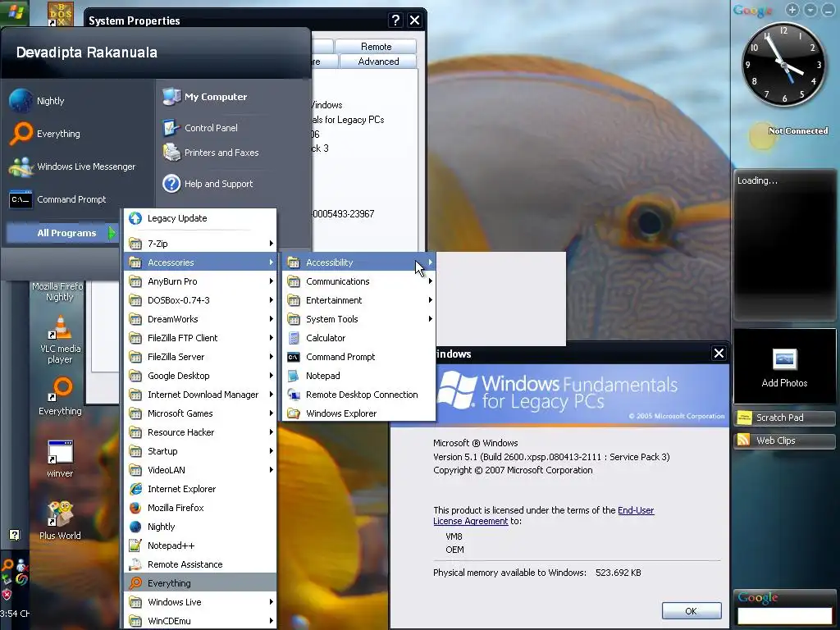Click OK in About Windows dialog
The height and width of the screenshot is (630, 840).
tap(691, 610)
